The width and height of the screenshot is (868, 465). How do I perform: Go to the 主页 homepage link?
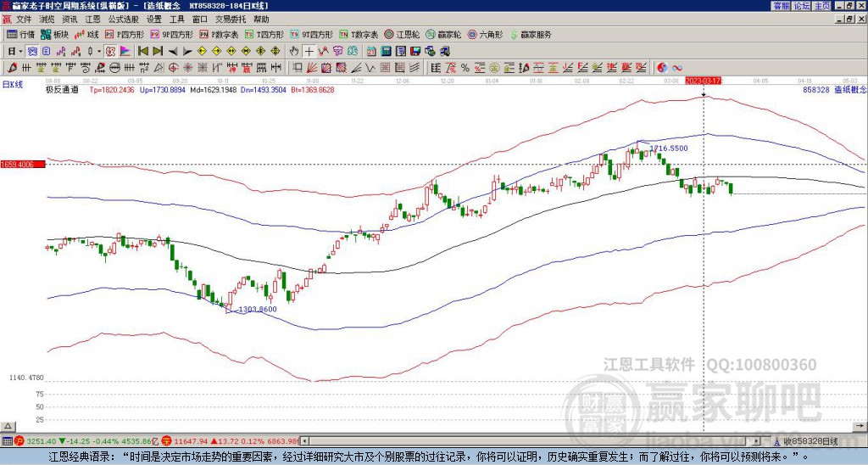821,6
